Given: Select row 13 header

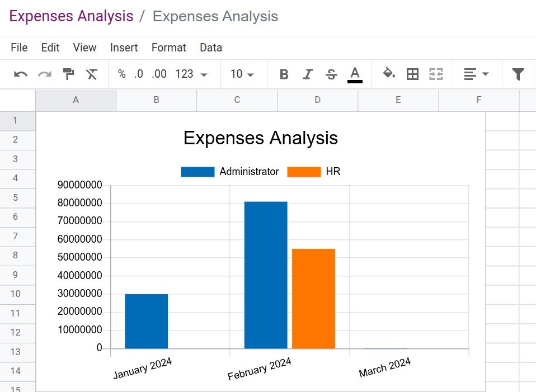Looking at the screenshot, I should [17, 352].
